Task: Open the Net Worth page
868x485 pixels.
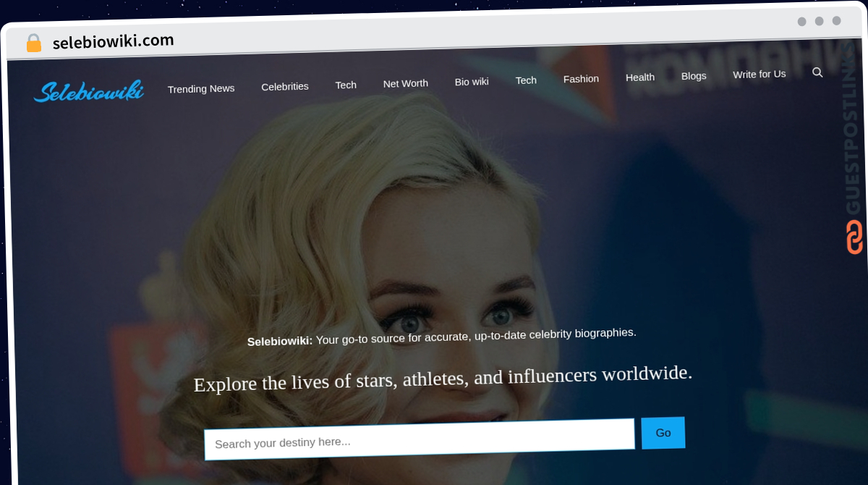Action: pyautogui.click(x=406, y=83)
